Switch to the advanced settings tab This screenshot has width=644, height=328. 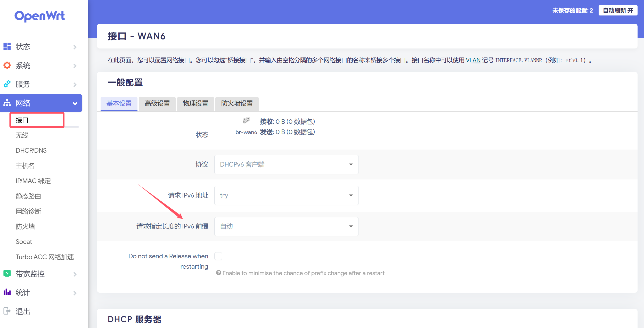pos(157,104)
